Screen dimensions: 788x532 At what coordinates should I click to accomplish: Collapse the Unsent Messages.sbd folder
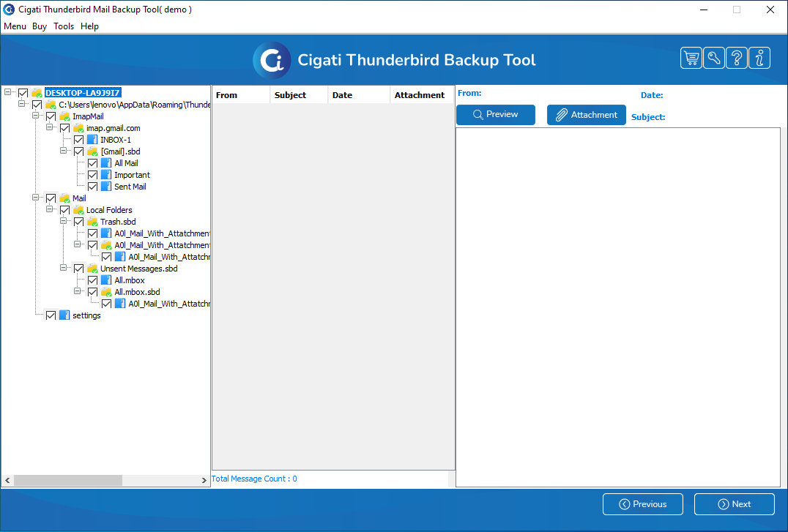tap(63, 268)
